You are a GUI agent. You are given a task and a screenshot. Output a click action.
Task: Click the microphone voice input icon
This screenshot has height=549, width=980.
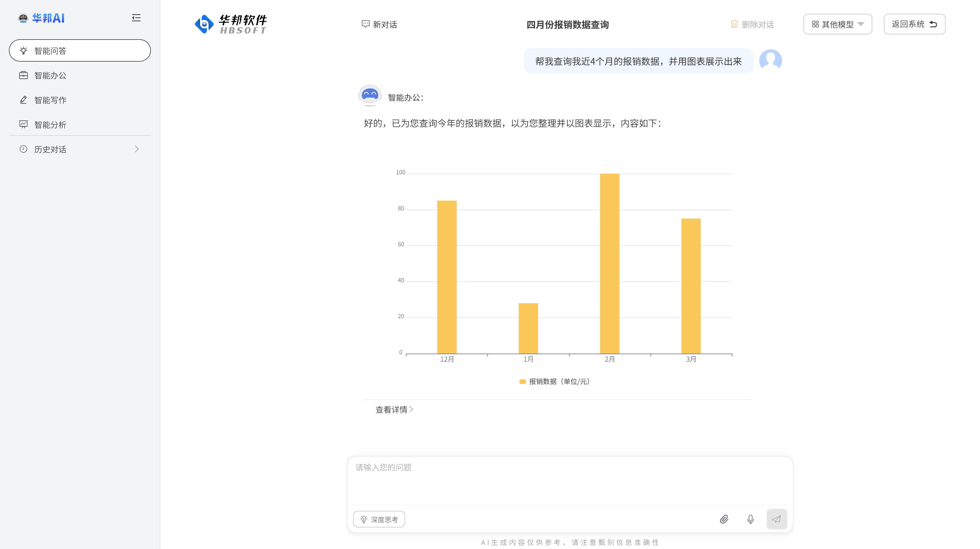click(751, 519)
